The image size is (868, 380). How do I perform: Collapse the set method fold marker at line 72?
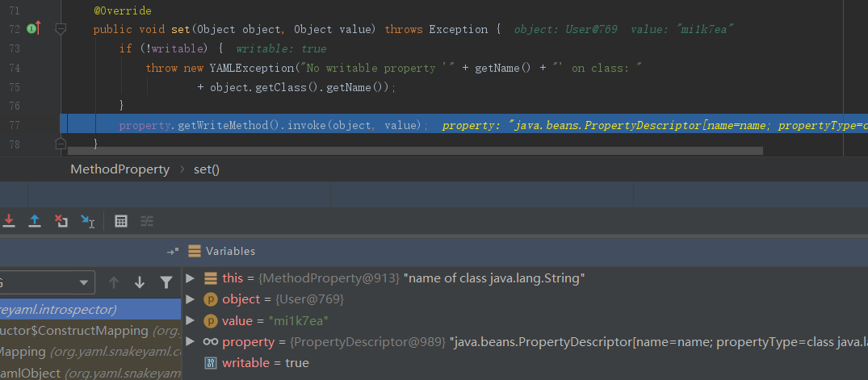coord(60,29)
